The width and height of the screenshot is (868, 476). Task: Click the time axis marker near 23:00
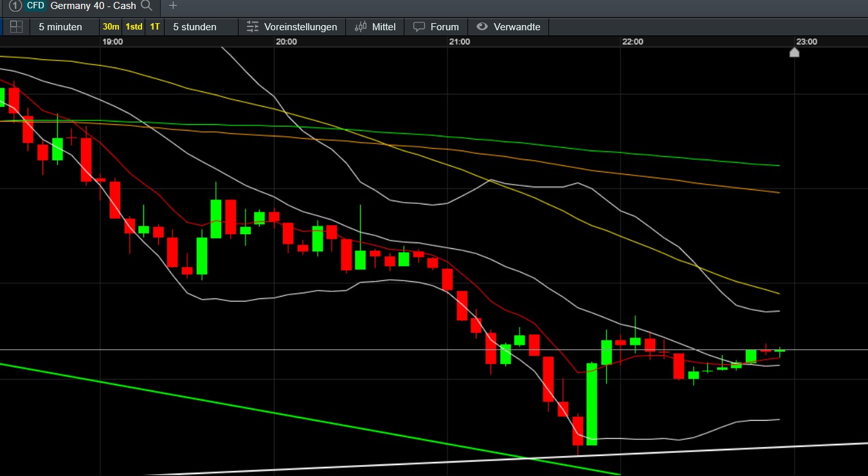794,53
